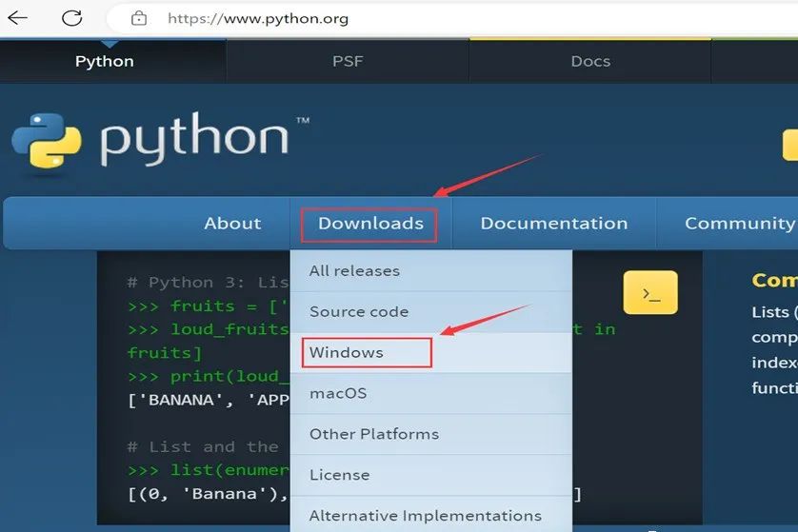Click the "# List and the" code comment

click(x=203, y=447)
